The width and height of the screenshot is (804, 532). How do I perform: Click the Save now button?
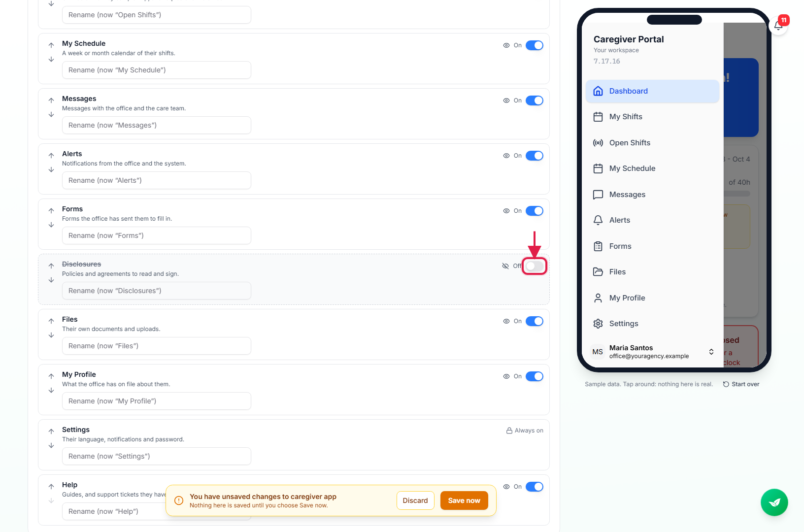(464, 500)
